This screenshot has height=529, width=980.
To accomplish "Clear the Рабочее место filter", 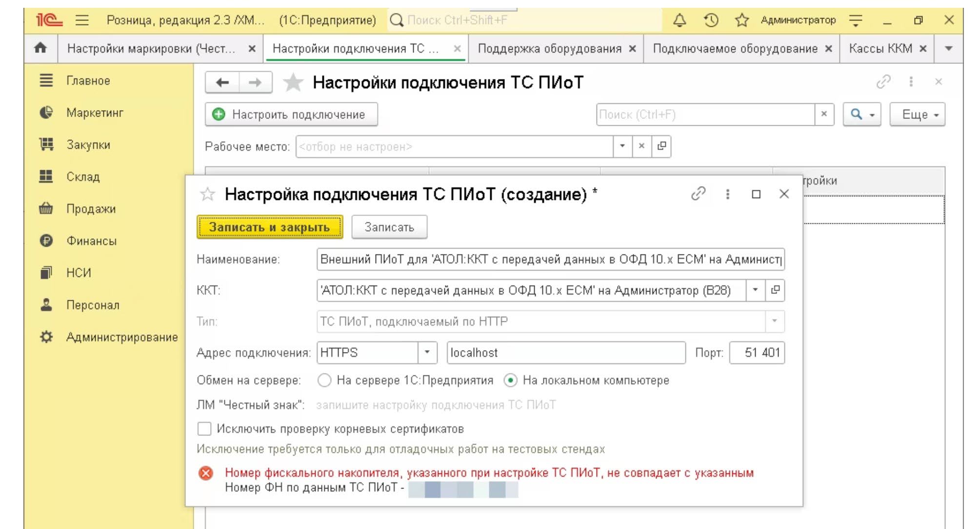I will pos(641,146).
